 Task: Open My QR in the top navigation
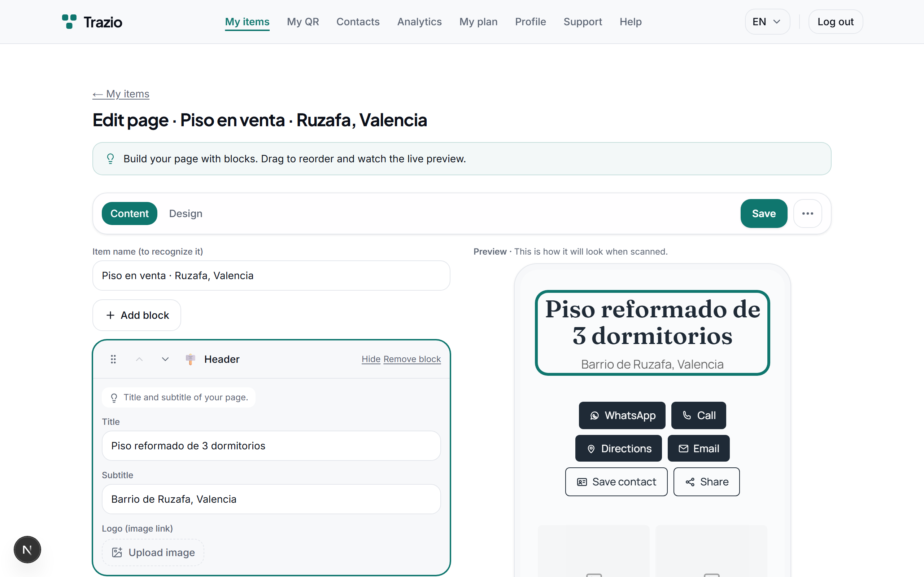click(303, 22)
